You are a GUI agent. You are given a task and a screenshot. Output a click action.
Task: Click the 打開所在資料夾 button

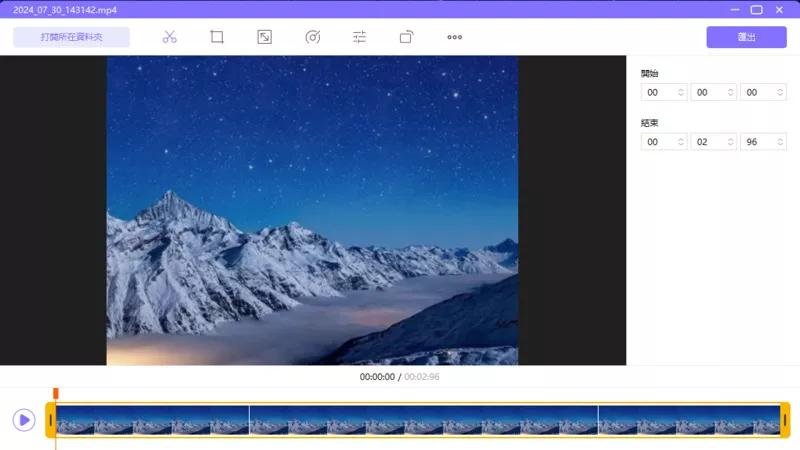pyautogui.click(x=71, y=37)
